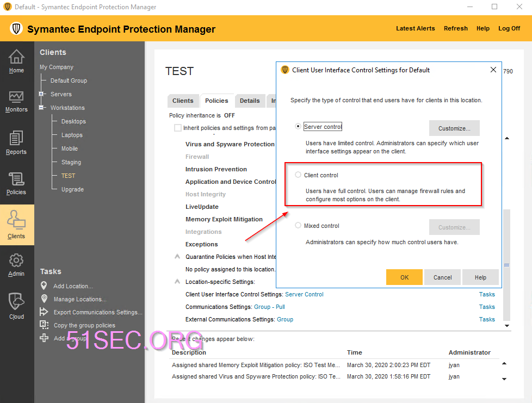Select Staging group in tree
Screen dimensions: 532x403
[71, 162]
